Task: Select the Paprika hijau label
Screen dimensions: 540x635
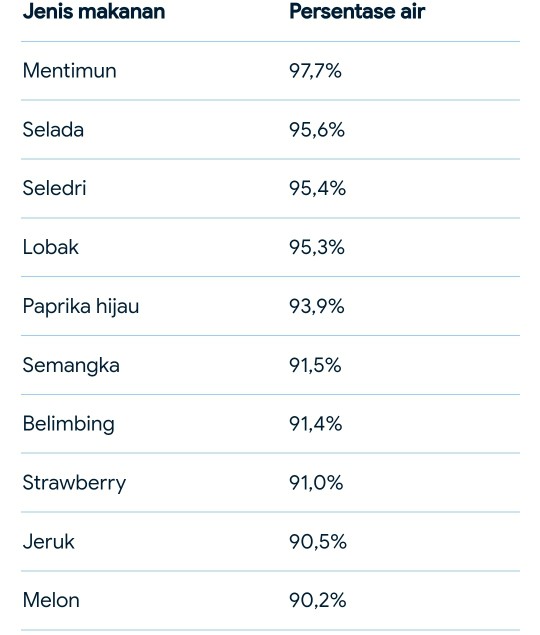Action: pos(81,307)
